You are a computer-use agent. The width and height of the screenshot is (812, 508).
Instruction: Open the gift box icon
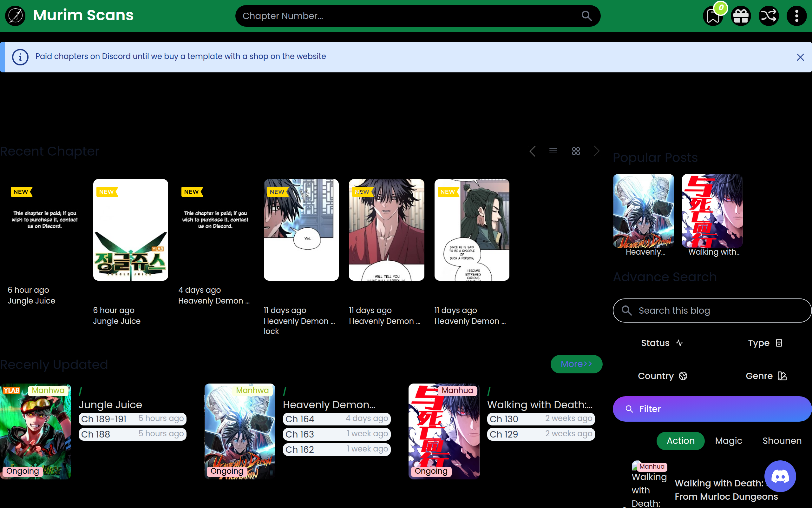pos(741,16)
